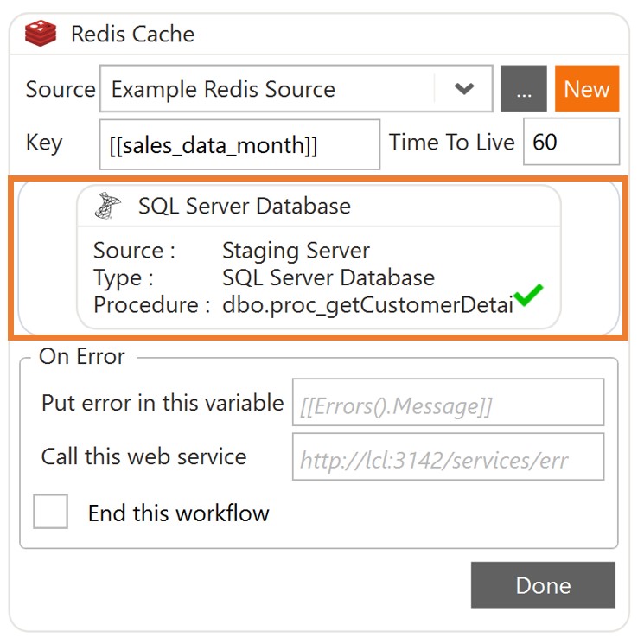This screenshot has height=644, width=644.
Task: Click the Redis Cache logo icon
Action: pos(41,33)
